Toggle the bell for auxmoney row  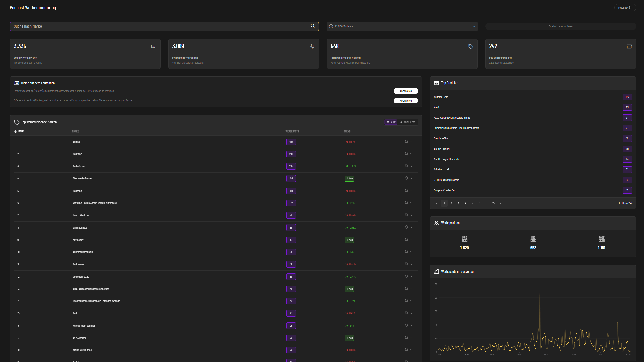[x=406, y=240]
